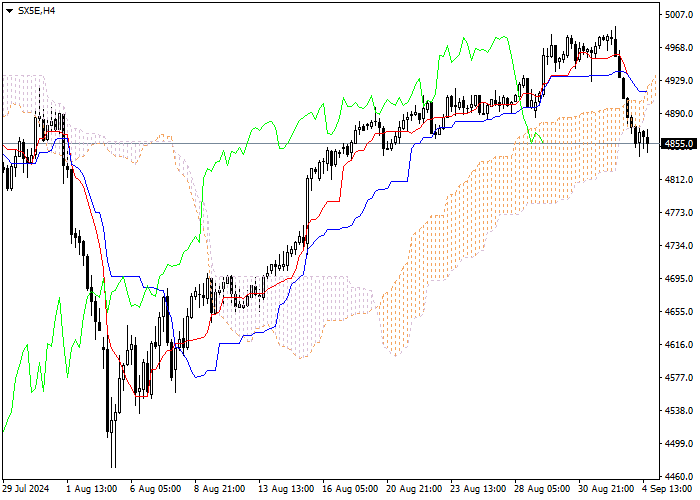Click the 4499.0 price axis label
The width and height of the screenshot is (700, 500).
679,444
